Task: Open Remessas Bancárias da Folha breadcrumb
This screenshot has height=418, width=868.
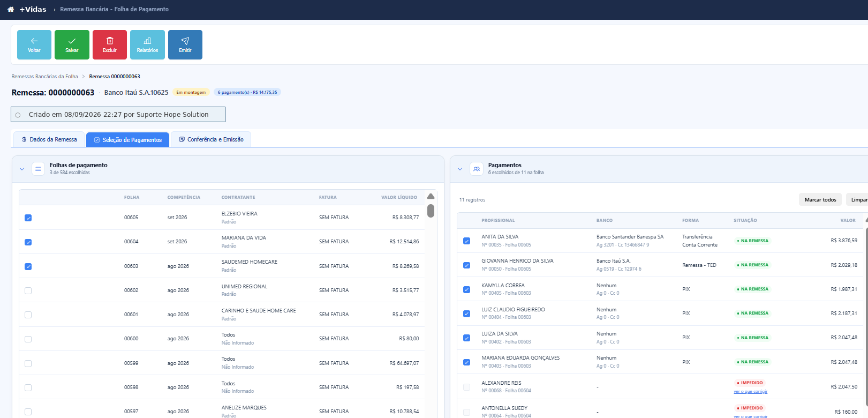Action: [45, 77]
